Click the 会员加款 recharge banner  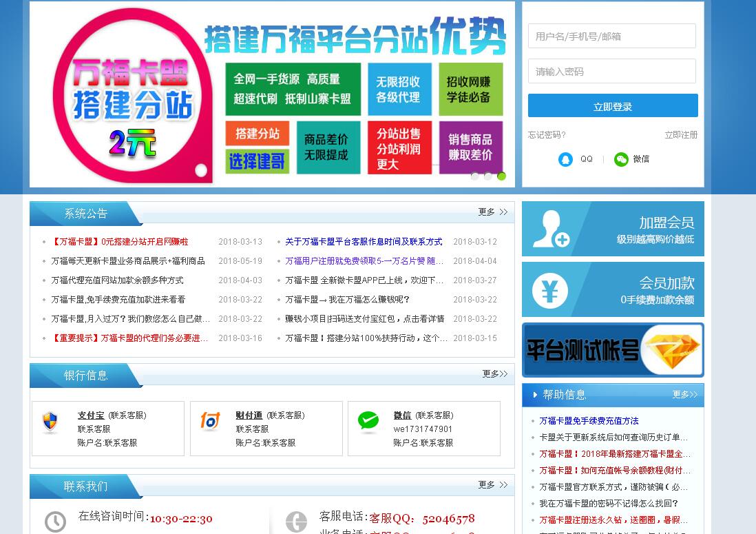point(613,289)
